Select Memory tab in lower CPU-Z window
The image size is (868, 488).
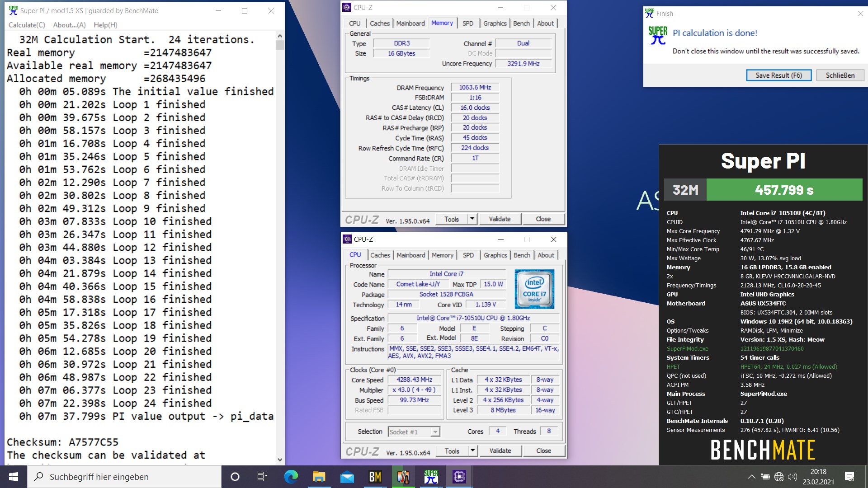[x=443, y=255]
